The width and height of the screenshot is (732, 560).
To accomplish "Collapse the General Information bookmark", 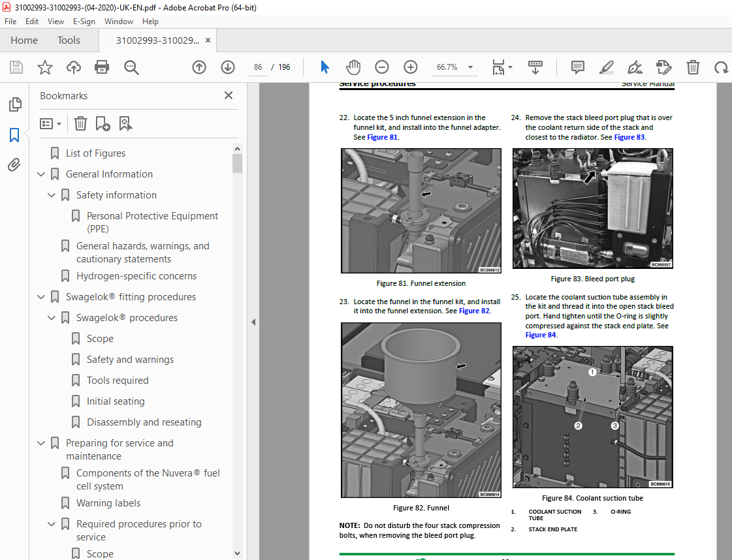I will click(41, 174).
